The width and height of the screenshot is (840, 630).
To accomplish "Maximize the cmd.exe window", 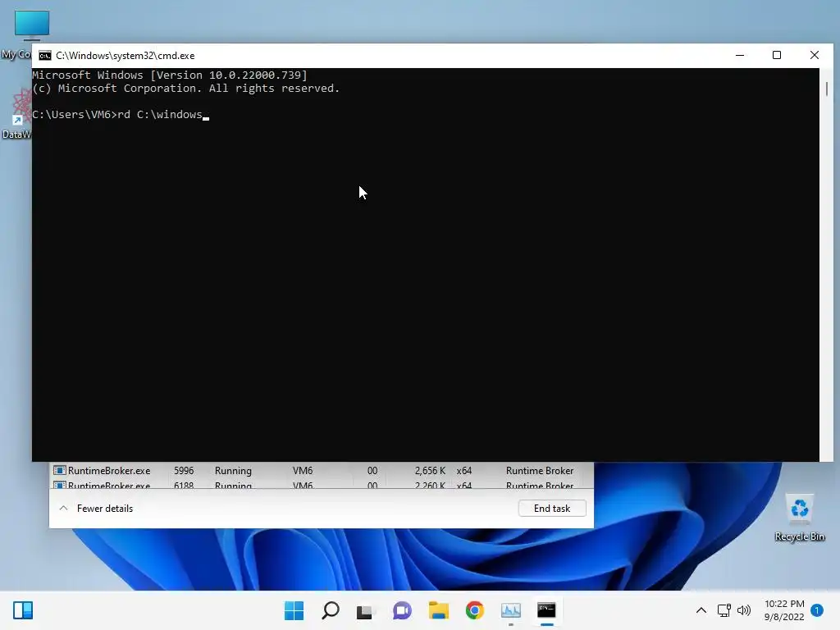I will pyautogui.click(x=777, y=55).
